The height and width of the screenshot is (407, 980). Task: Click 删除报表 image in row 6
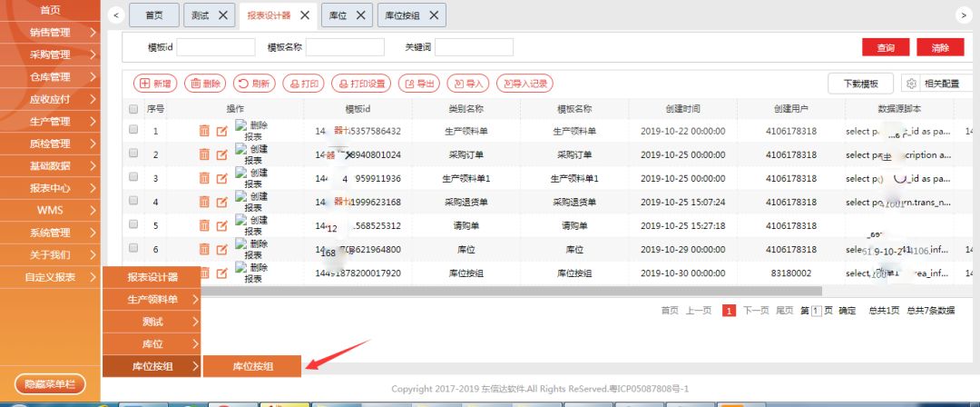pyautogui.click(x=252, y=249)
